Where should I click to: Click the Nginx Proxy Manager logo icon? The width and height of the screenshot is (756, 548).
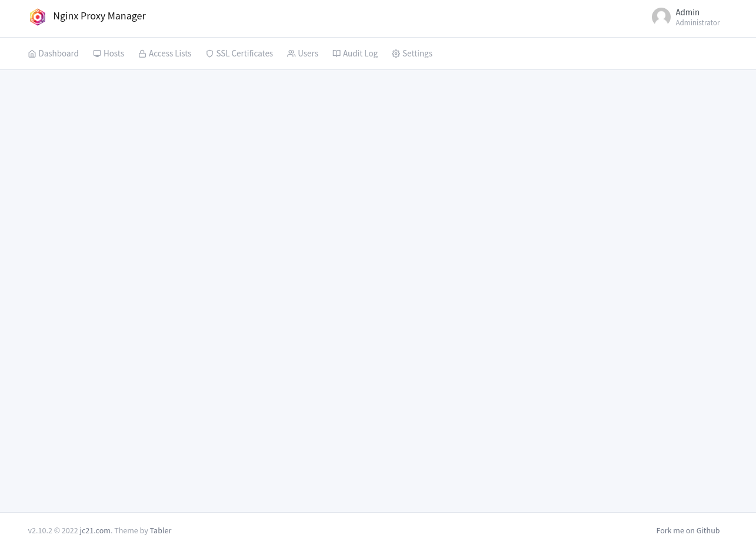pyautogui.click(x=38, y=16)
